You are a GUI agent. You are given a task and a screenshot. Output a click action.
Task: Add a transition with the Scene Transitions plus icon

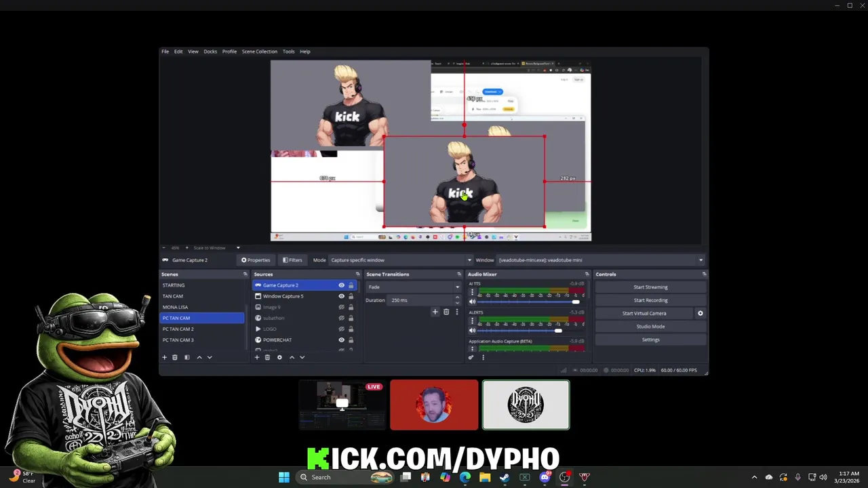pyautogui.click(x=435, y=312)
